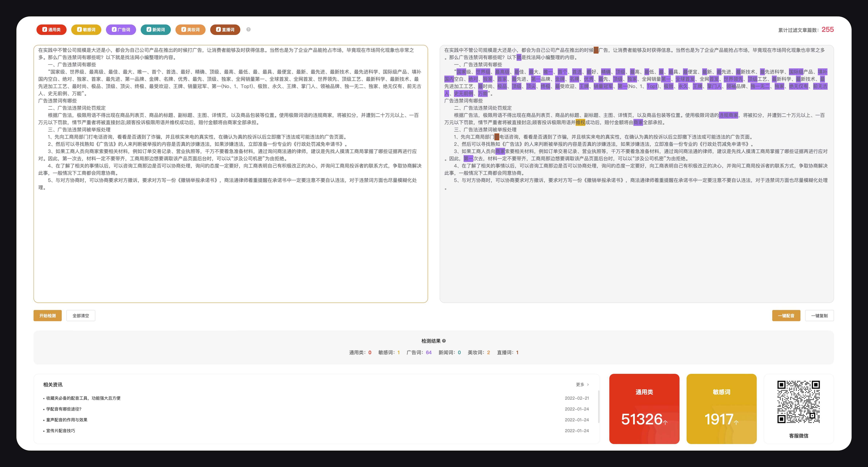Toggle the 广告词 purple category pill
The image size is (868, 467).
[x=121, y=30]
